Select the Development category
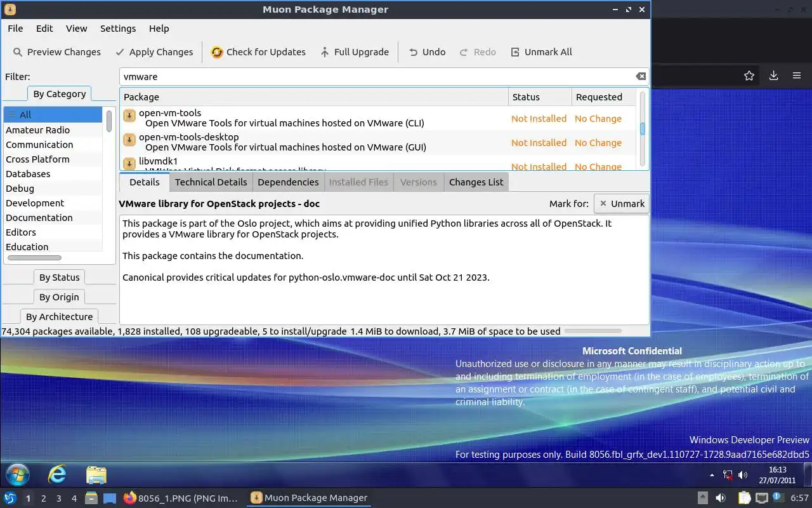The width and height of the screenshot is (812, 508). (53, 203)
